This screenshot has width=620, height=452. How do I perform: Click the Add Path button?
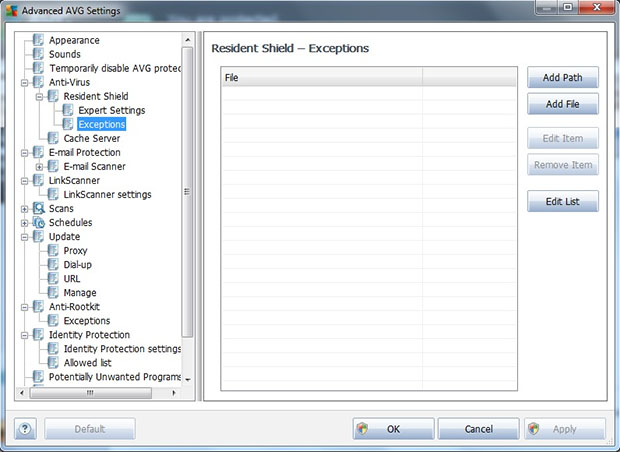(563, 77)
